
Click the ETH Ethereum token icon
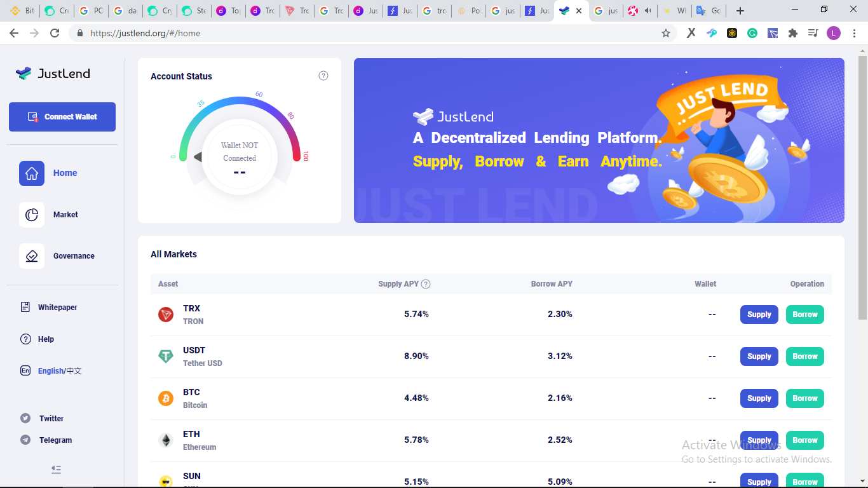[166, 440]
